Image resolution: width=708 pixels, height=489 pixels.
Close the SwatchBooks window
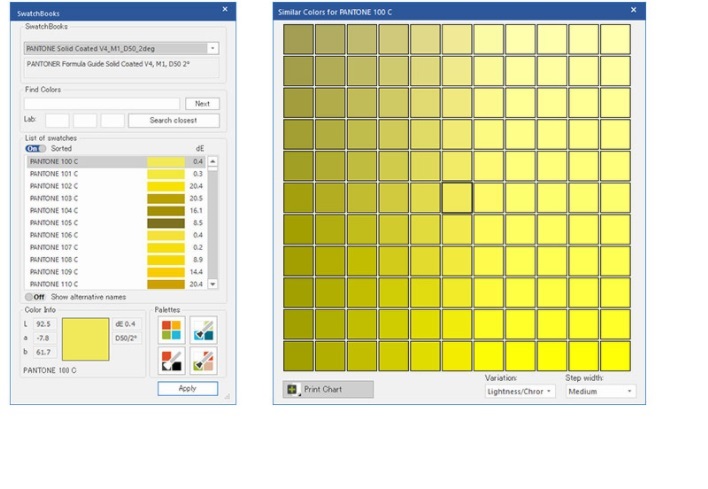[x=225, y=9]
